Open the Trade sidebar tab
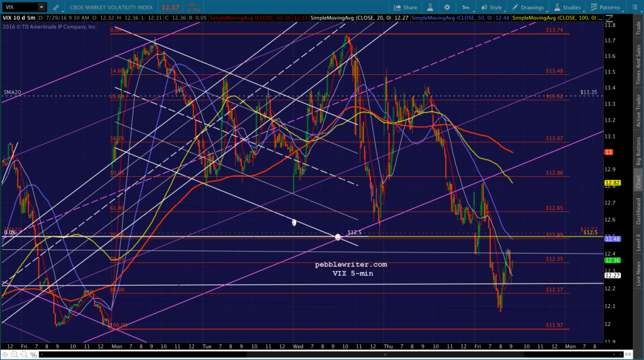 click(x=638, y=27)
